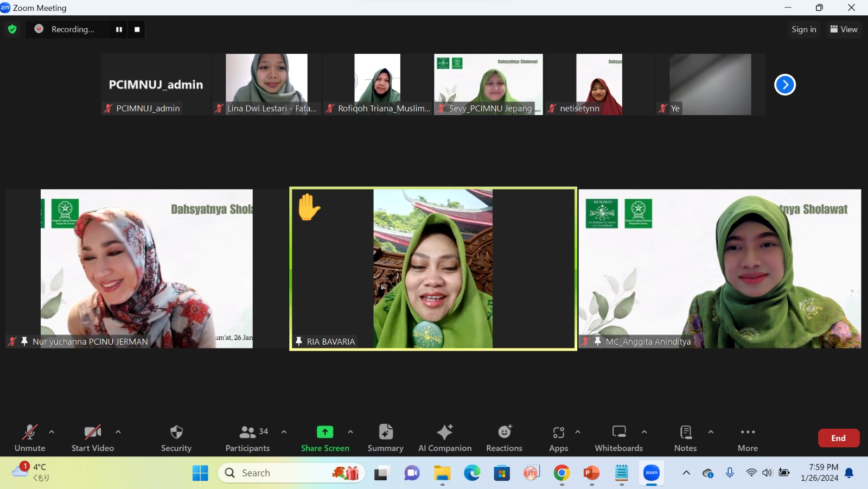Advance to next participant page with blue arrow

[x=785, y=84]
